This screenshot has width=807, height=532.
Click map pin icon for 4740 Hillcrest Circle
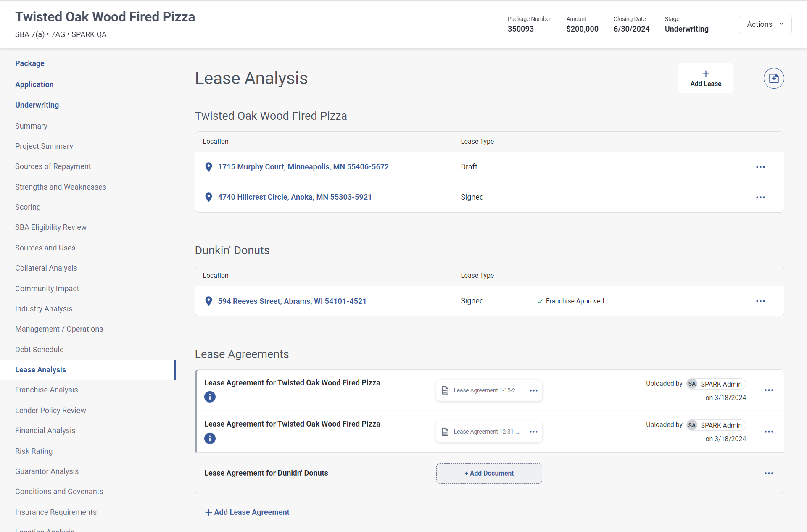pos(208,197)
